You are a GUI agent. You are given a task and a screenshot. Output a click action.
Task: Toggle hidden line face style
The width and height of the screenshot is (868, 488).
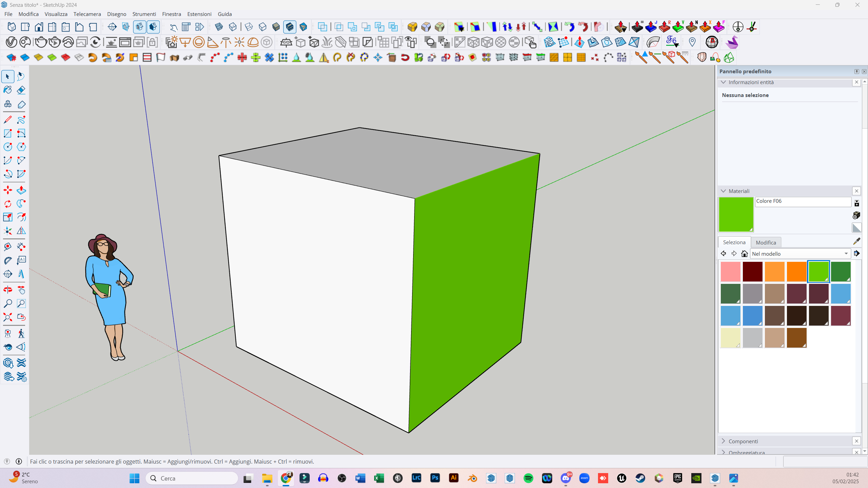pos(263,27)
